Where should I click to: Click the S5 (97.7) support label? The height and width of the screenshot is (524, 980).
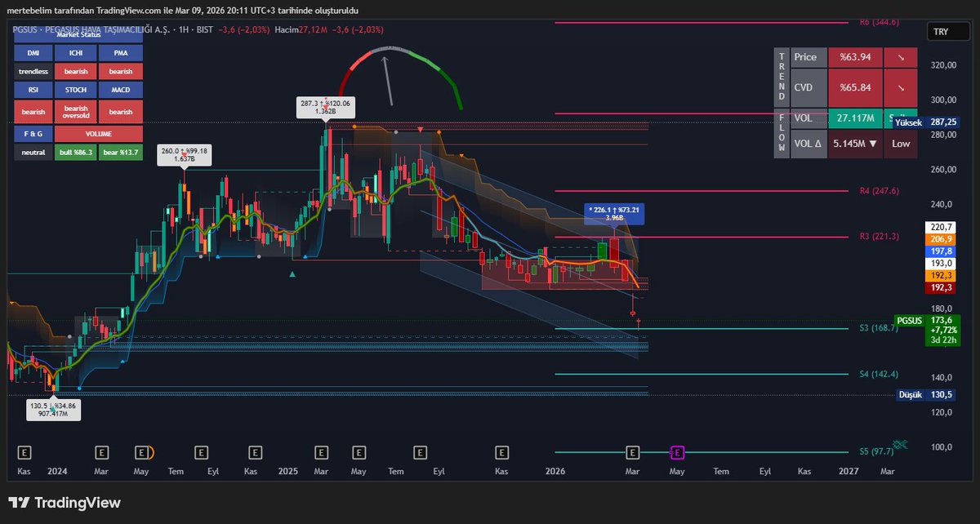[875, 451]
